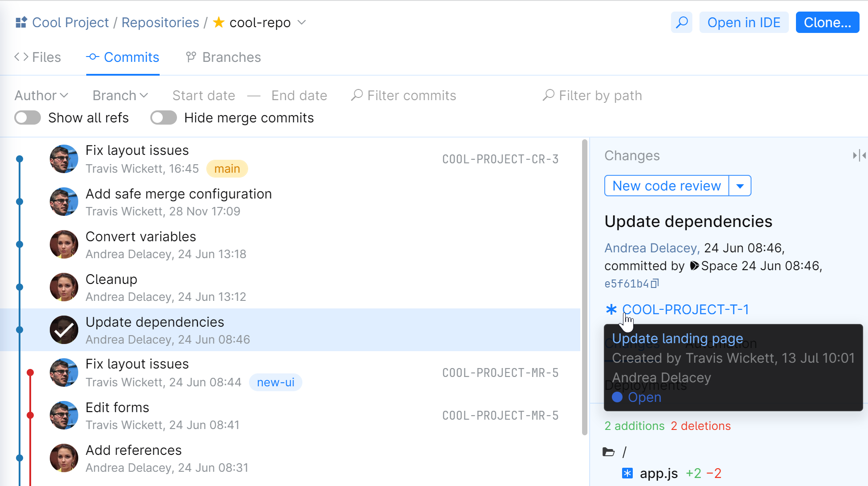
Task: Click the folder icon for root directory
Action: tap(608, 452)
